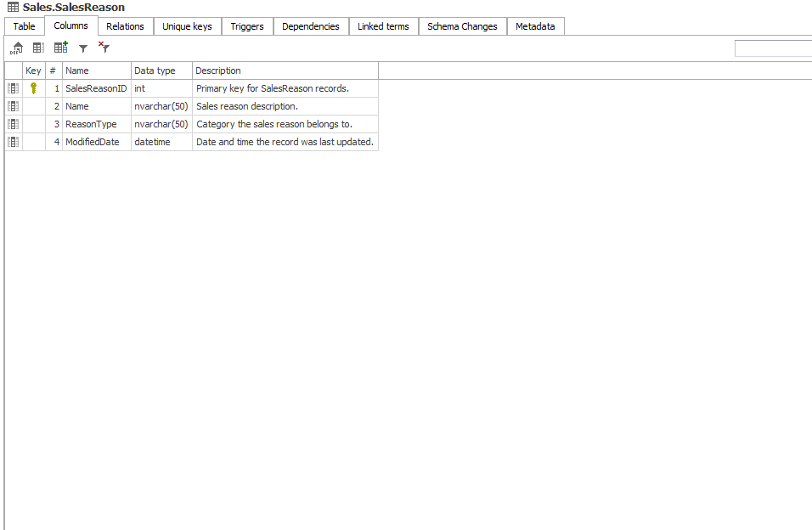Click the column icon in the ModifiedDate row
Screen dimensions: 812x530
pos(13,142)
